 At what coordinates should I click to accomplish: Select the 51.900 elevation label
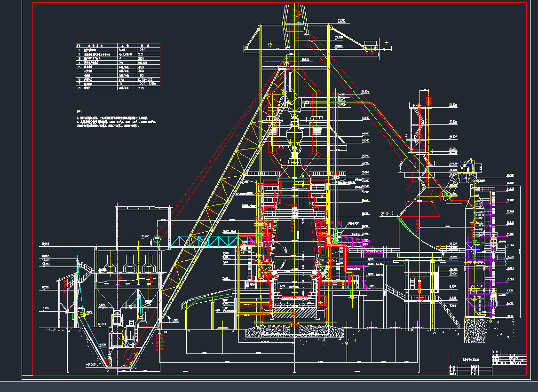pos(453,104)
